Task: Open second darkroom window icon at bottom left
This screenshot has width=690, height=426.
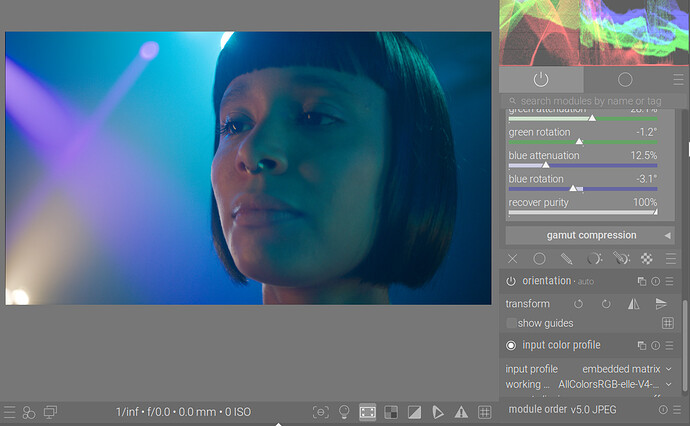Action: pos(50,412)
